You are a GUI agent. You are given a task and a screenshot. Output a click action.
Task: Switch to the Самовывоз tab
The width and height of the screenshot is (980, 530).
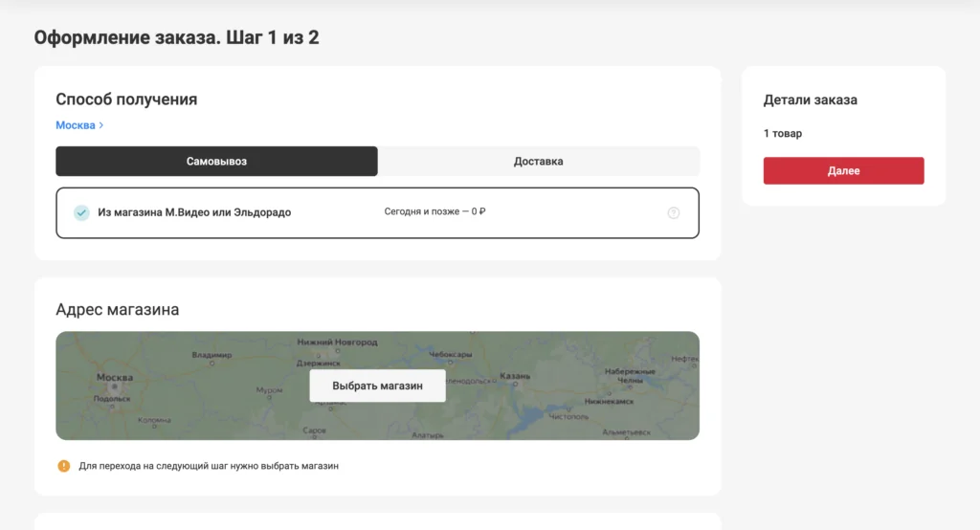click(x=216, y=162)
